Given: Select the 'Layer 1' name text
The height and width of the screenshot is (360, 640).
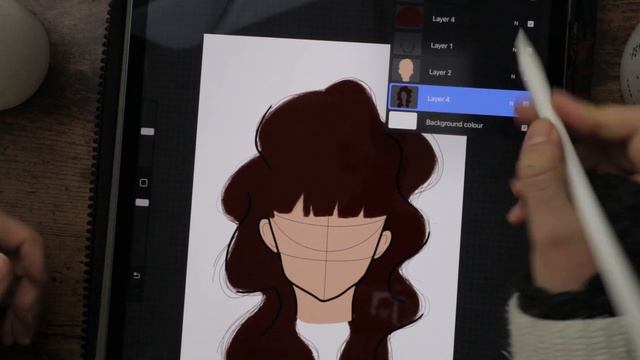Looking at the screenshot, I should tap(442, 46).
